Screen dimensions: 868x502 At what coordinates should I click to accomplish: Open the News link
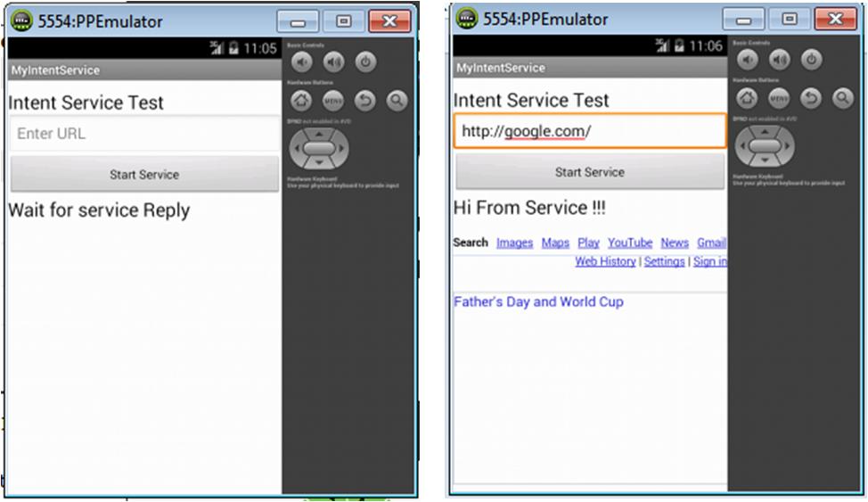click(x=675, y=243)
